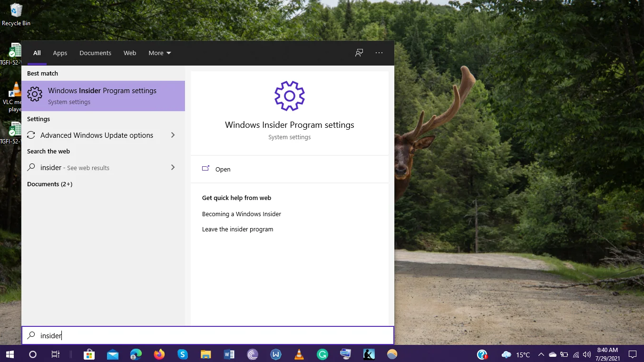Click the battery power tray icon
This screenshot has height=362, width=644.
click(x=564, y=354)
